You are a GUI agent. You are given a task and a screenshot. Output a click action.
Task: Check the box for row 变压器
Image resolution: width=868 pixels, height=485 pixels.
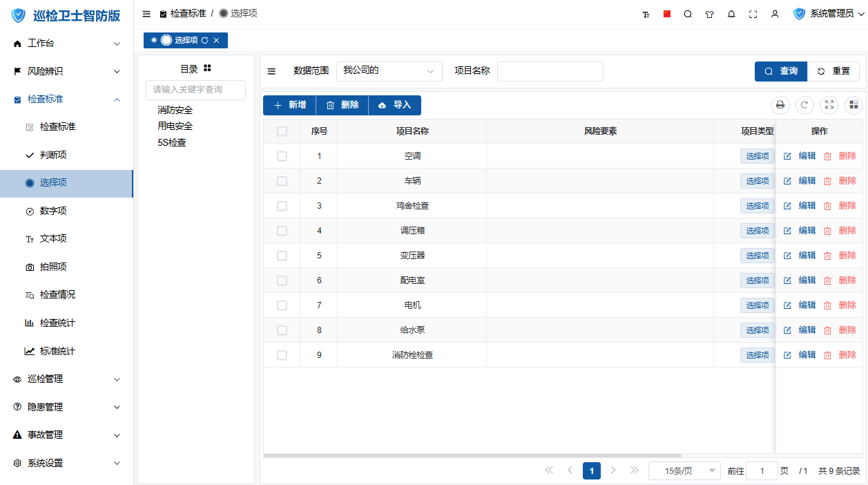282,256
